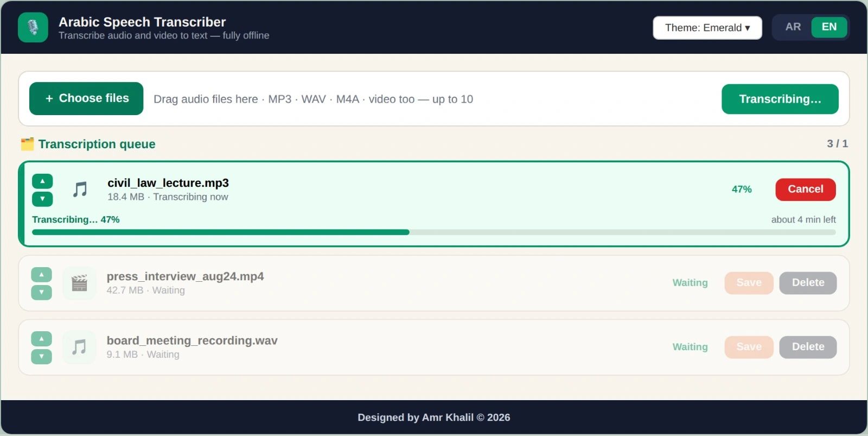This screenshot has height=436, width=868.
Task: Move press_interview_aug24.mp4 down in queue
Action: [x=42, y=293]
